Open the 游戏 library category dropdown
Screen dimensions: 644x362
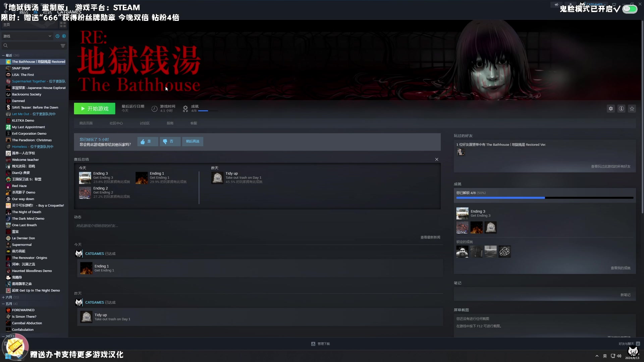(x=27, y=36)
